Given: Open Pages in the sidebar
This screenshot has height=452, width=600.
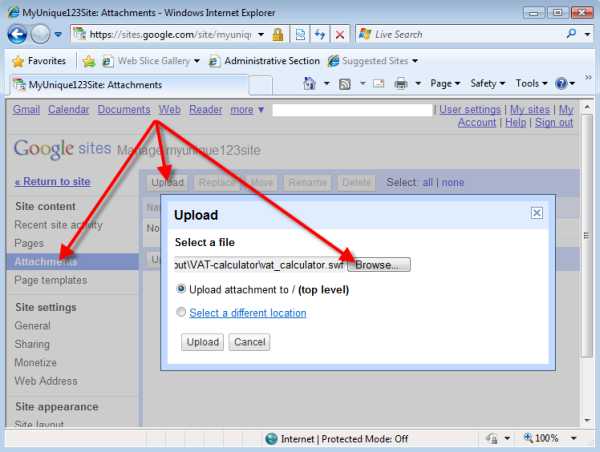Looking at the screenshot, I should point(29,243).
